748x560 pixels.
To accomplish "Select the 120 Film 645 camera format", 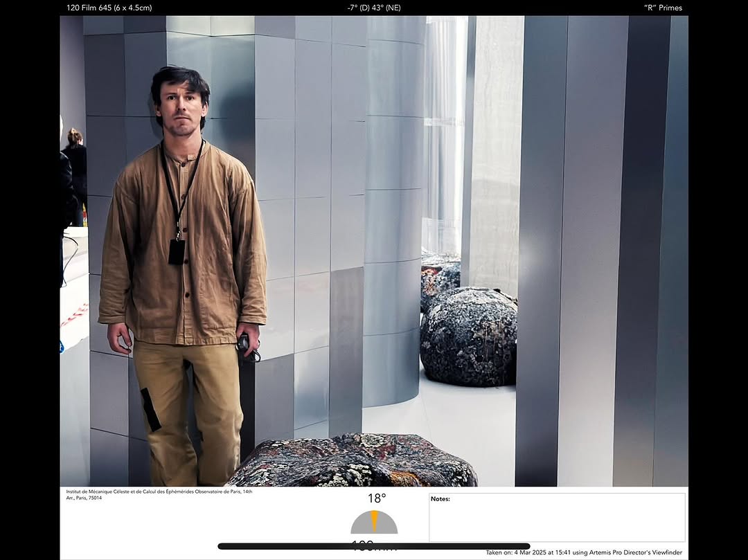I will pyautogui.click(x=109, y=8).
